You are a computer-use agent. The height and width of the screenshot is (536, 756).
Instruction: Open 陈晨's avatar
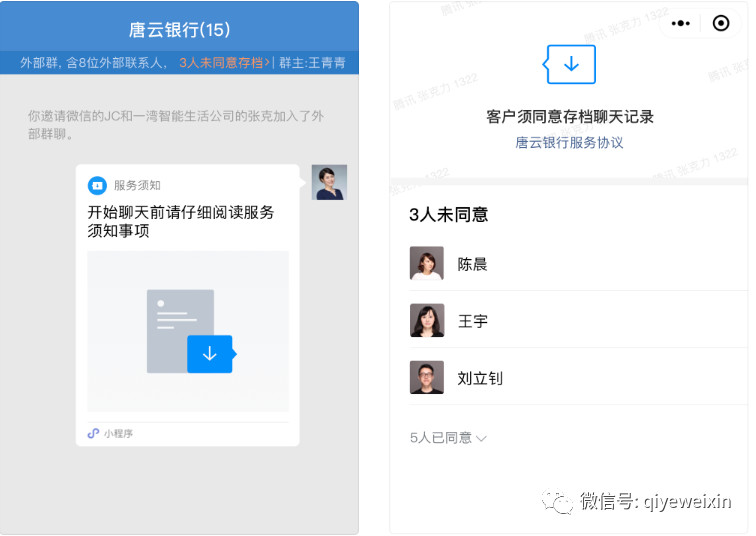pyautogui.click(x=427, y=263)
